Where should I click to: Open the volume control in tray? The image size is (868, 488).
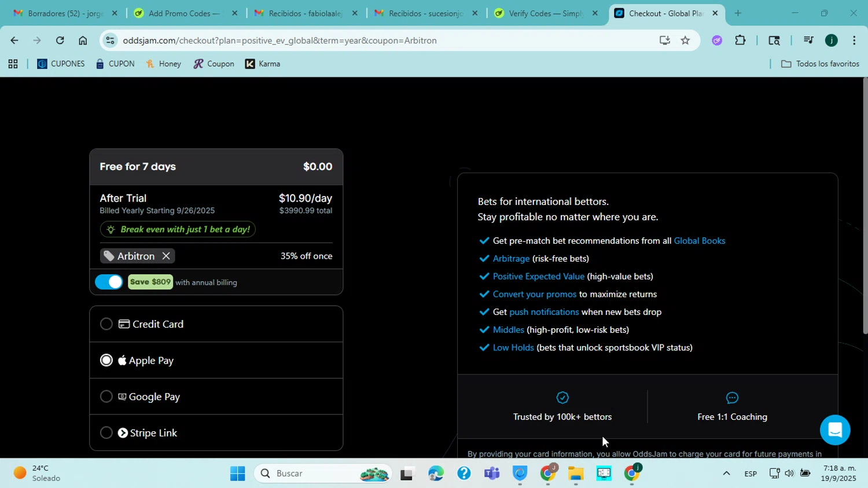[x=789, y=474]
